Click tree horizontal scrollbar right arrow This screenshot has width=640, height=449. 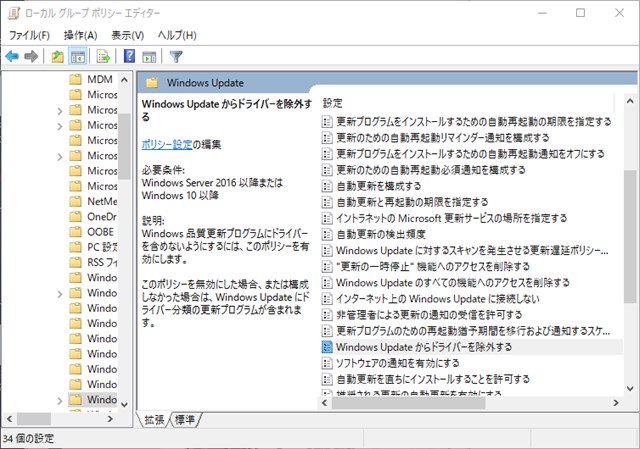tap(110, 419)
